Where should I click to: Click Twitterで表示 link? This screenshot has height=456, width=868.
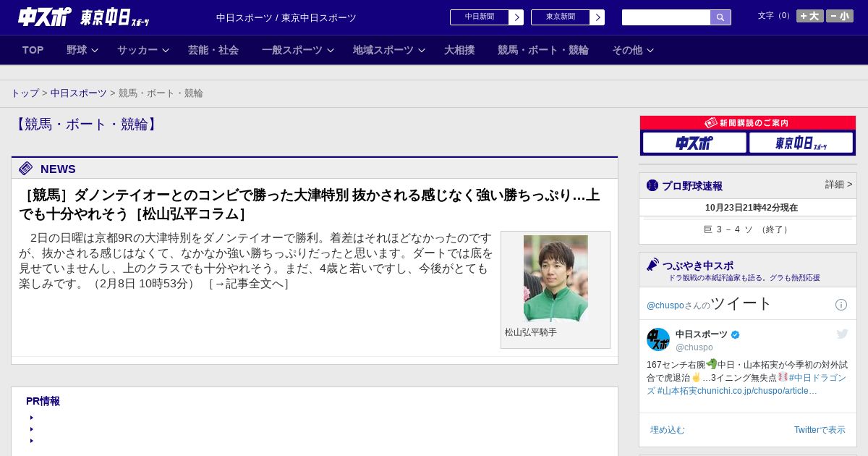click(x=820, y=430)
